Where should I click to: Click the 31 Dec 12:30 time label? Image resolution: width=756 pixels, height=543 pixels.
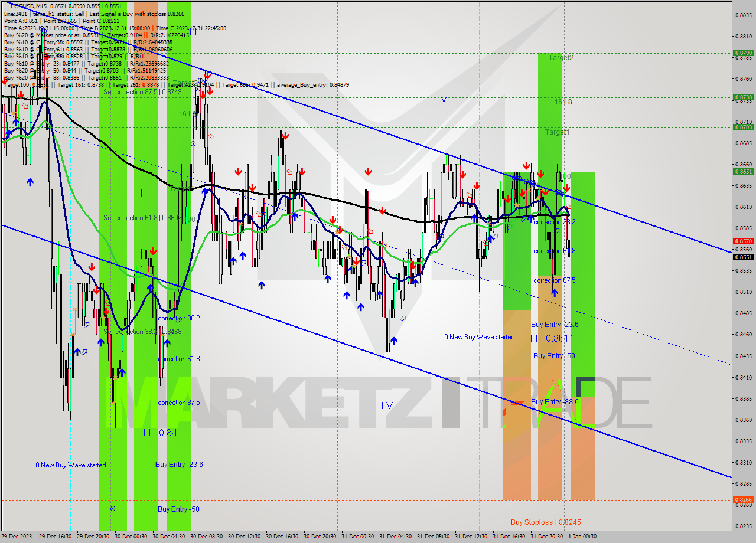[x=471, y=537]
